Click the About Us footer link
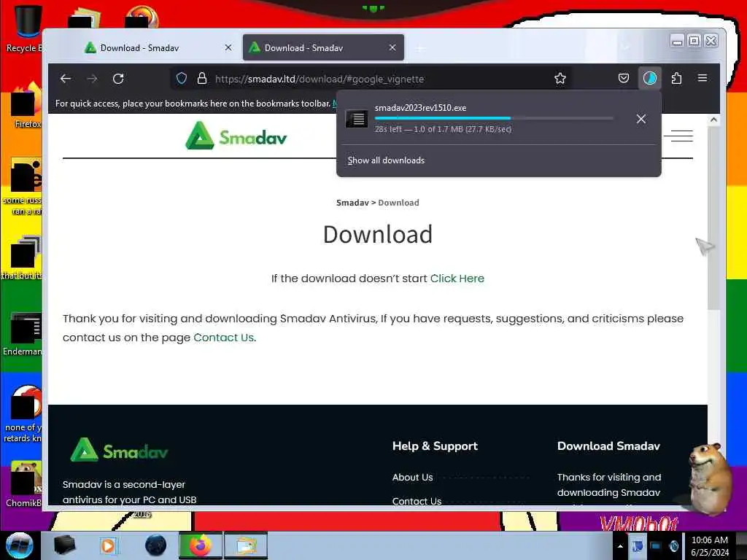This screenshot has height=560, width=747. pyautogui.click(x=413, y=478)
